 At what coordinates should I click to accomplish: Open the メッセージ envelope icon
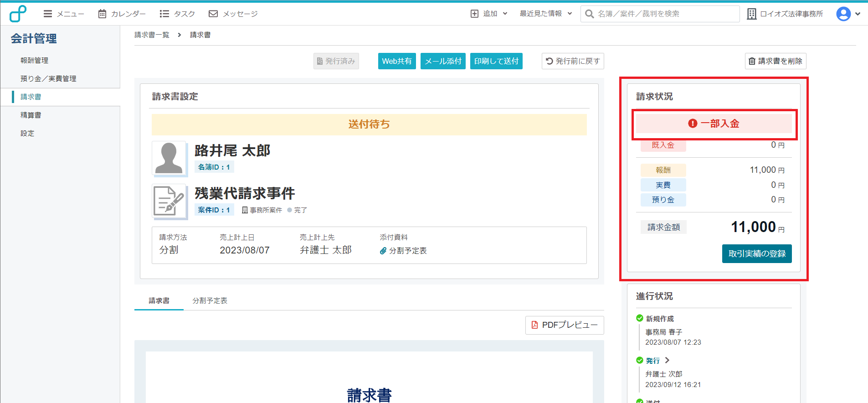point(213,14)
